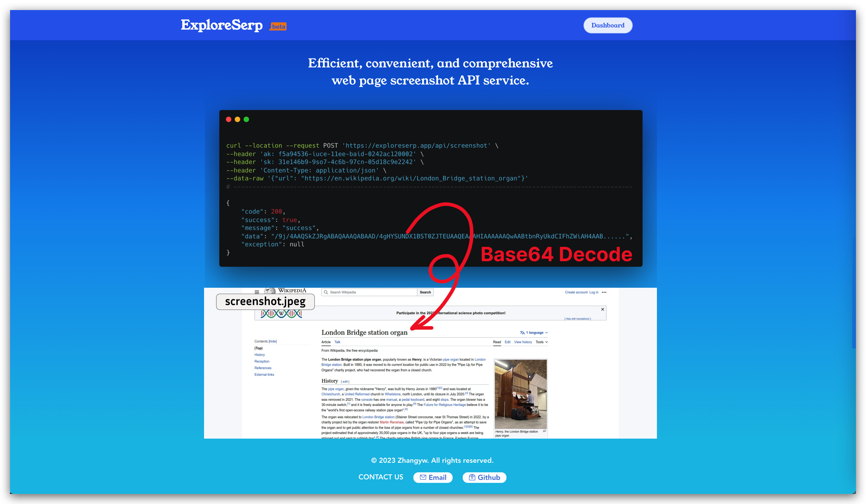Click the [hide] contents toggle
The height and width of the screenshot is (504, 866).
point(272,342)
